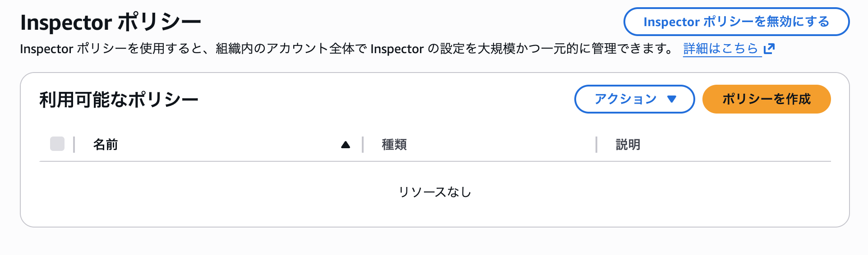Click the external link icon beside 詳細はこちら
868x255 pixels.
coord(769,48)
